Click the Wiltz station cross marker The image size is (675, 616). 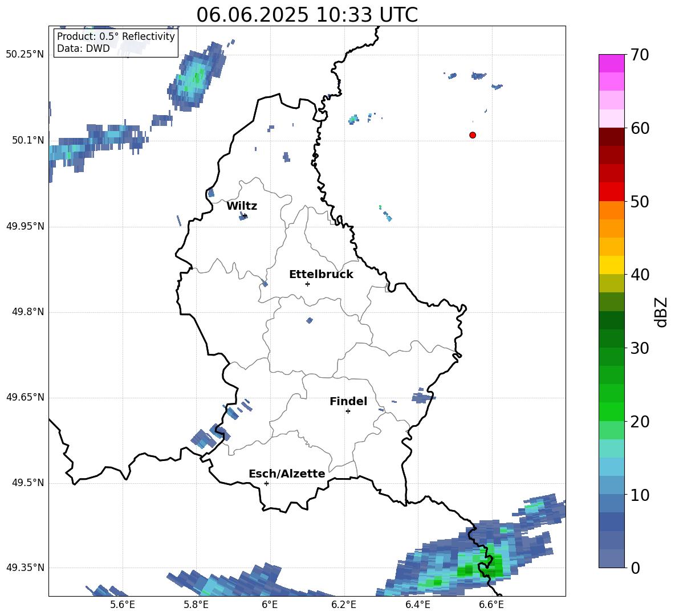coord(245,216)
